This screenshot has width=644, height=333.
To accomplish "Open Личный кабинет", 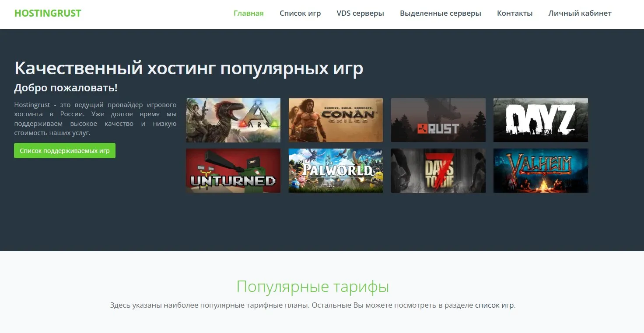I will click(x=580, y=13).
